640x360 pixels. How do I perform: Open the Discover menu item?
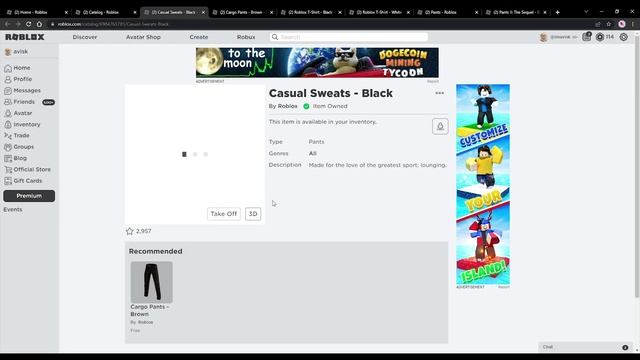point(85,37)
